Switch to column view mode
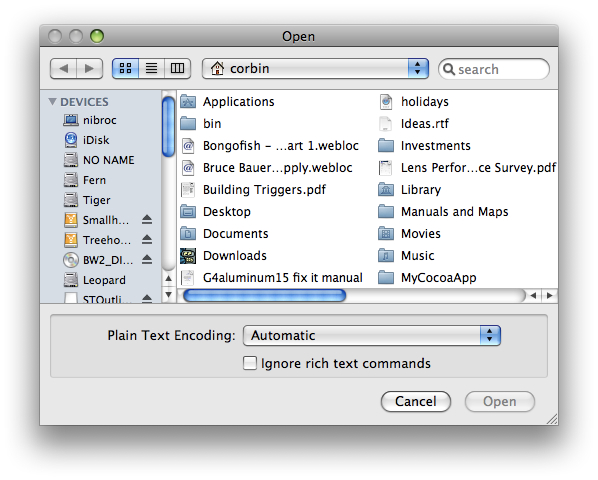598x480 pixels. pyautogui.click(x=177, y=69)
